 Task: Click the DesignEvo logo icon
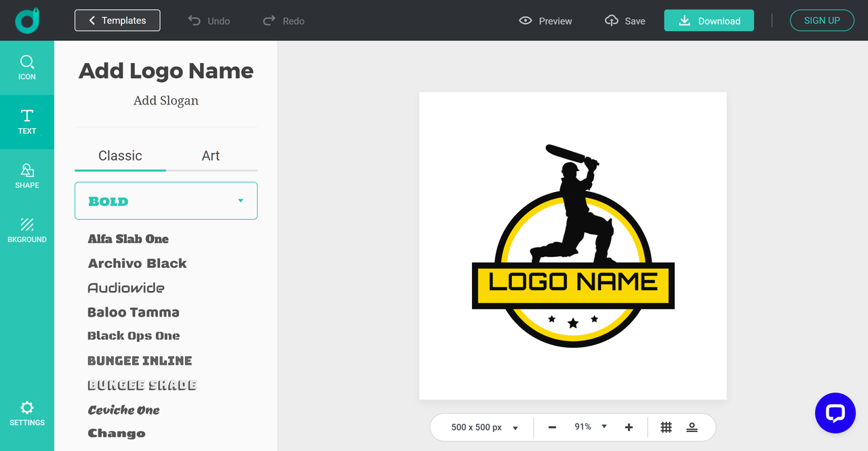(x=27, y=20)
